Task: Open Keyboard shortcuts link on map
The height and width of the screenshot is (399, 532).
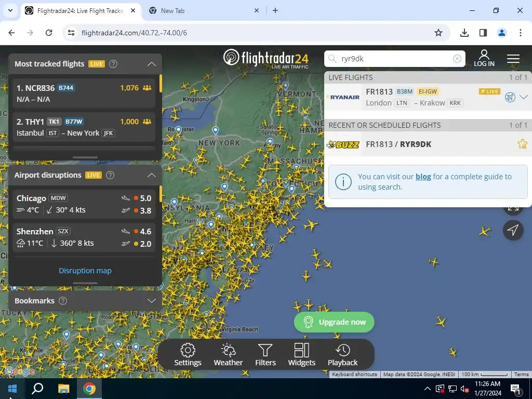Action: click(354, 374)
